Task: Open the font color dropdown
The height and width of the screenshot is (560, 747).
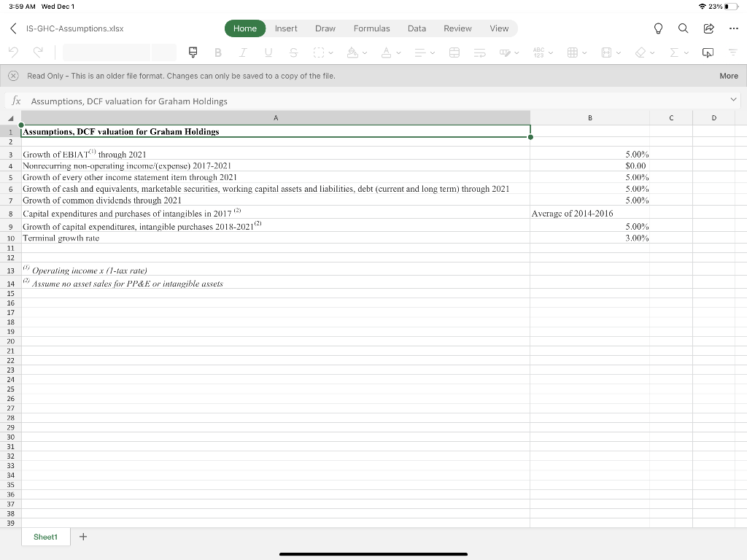Action: pos(391,52)
